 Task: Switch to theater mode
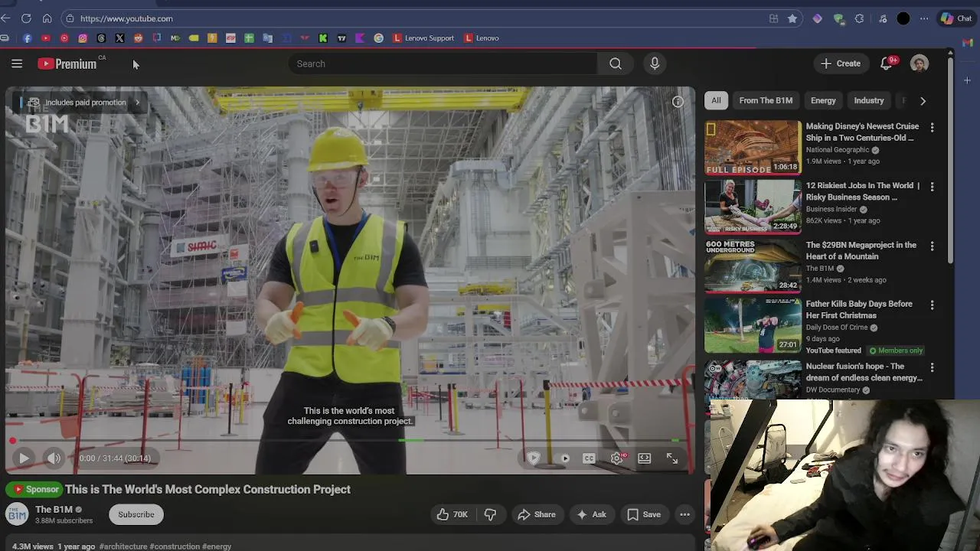point(645,458)
